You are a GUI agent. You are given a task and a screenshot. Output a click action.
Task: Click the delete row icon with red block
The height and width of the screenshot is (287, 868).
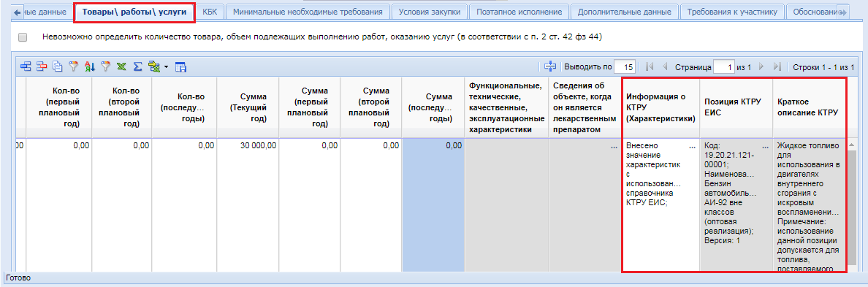tap(42, 67)
